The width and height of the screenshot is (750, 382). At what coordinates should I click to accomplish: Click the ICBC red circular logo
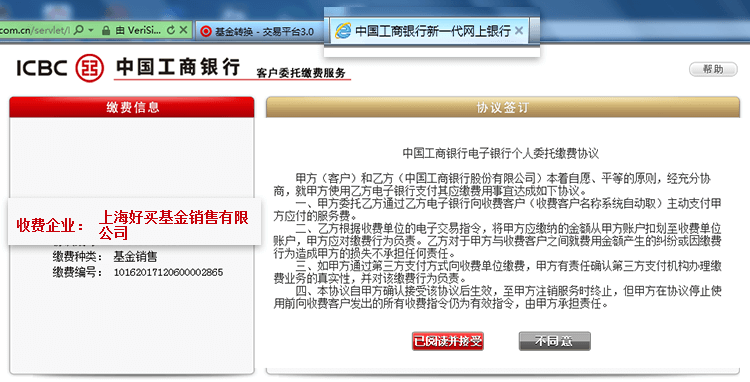89,68
